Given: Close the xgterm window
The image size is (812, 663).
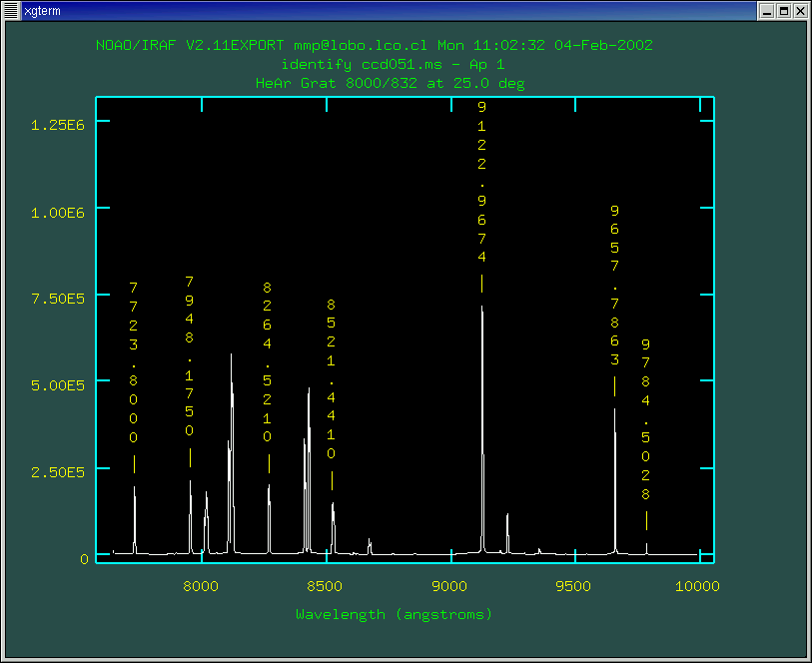Looking at the screenshot, I should coord(800,11).
